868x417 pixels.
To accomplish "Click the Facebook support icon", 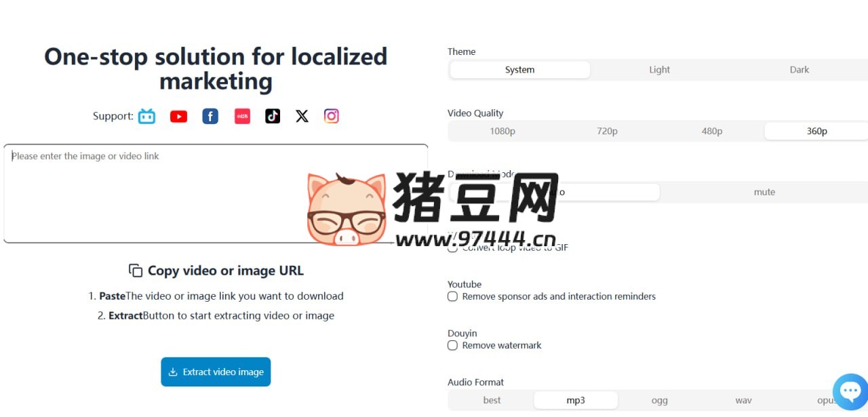I will pyautogui.click(x=210, y=117).
